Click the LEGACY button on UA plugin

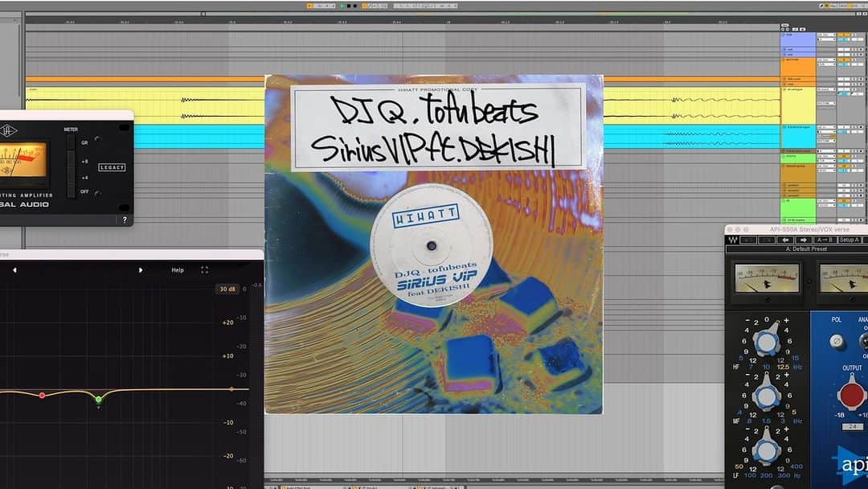click(x=112, y=167)
